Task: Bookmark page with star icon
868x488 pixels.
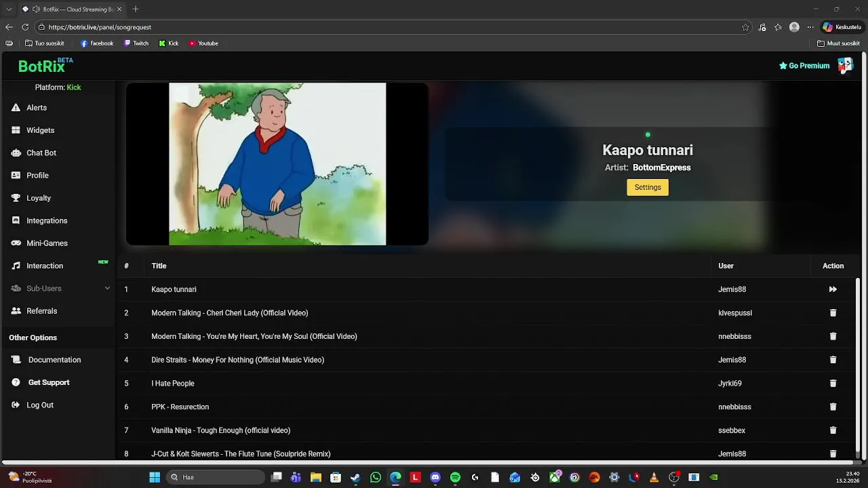Action: [x=745, y=27]
